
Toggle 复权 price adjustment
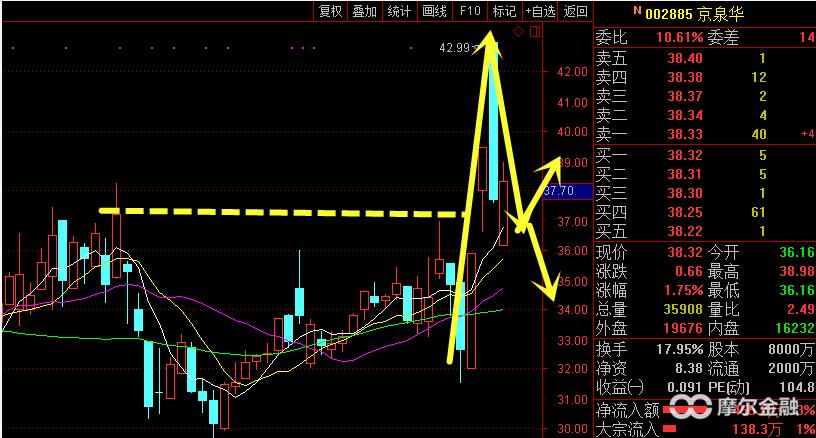click(x=330, y=11)
